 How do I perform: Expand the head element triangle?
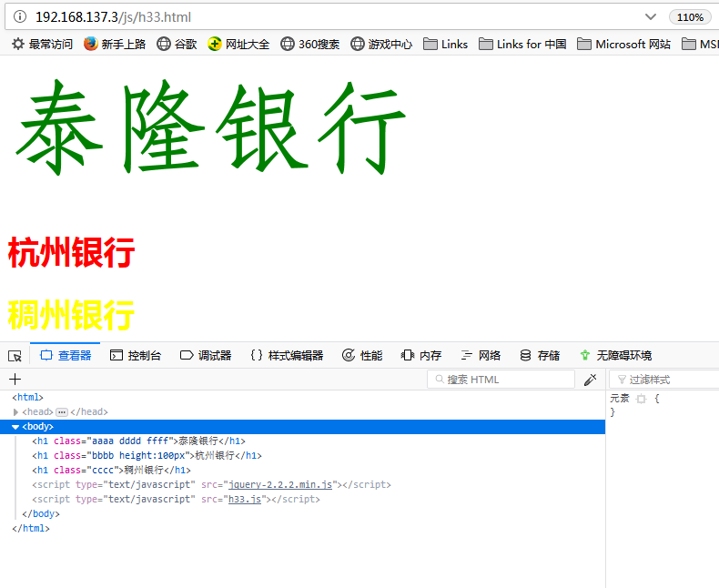point(15,412)
